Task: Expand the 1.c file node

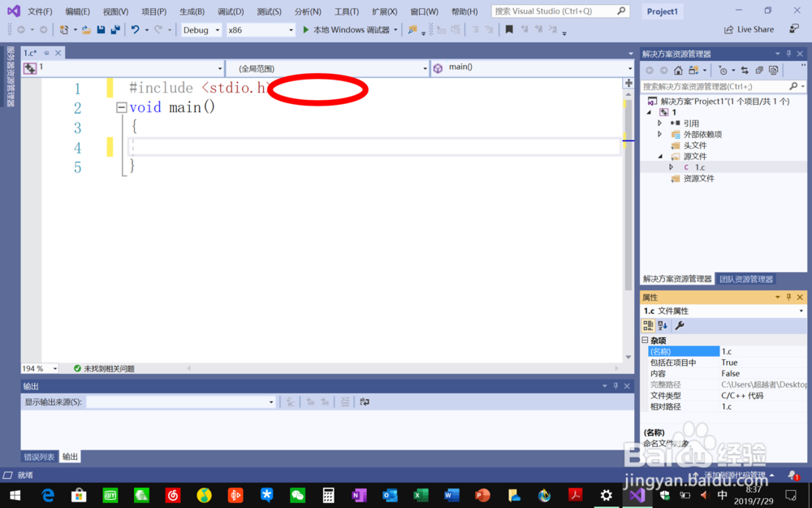Action: pyautogui.click(x=672, y=167)
